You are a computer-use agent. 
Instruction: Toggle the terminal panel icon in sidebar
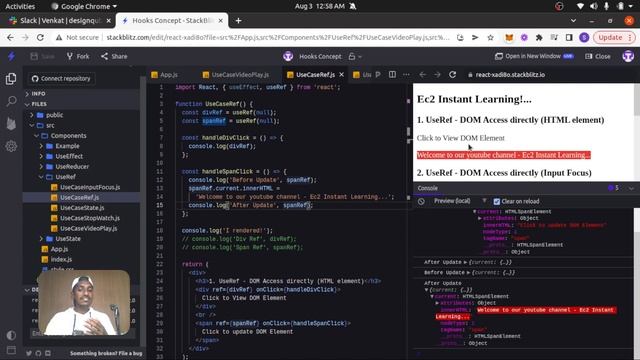[x=11, y=350]
